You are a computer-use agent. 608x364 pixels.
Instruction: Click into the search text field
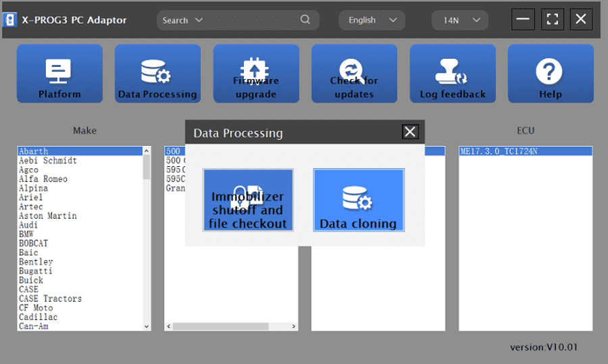pos(252,20)
